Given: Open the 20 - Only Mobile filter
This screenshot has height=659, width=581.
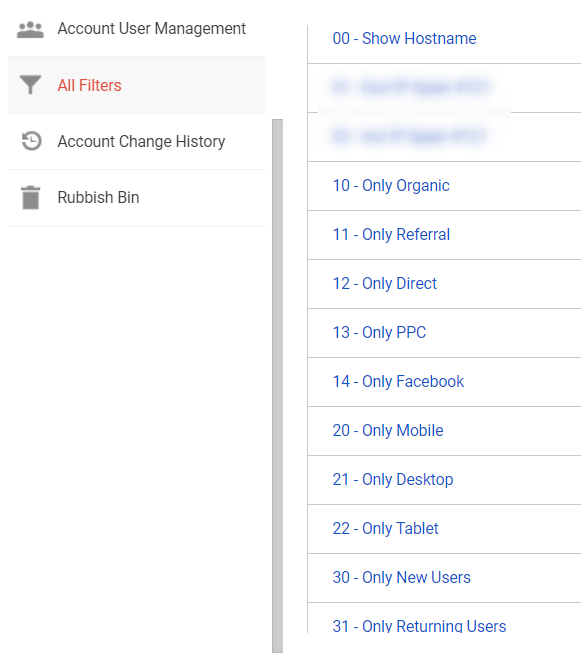Looking at the screenshot, I should (x=388, y=430).
